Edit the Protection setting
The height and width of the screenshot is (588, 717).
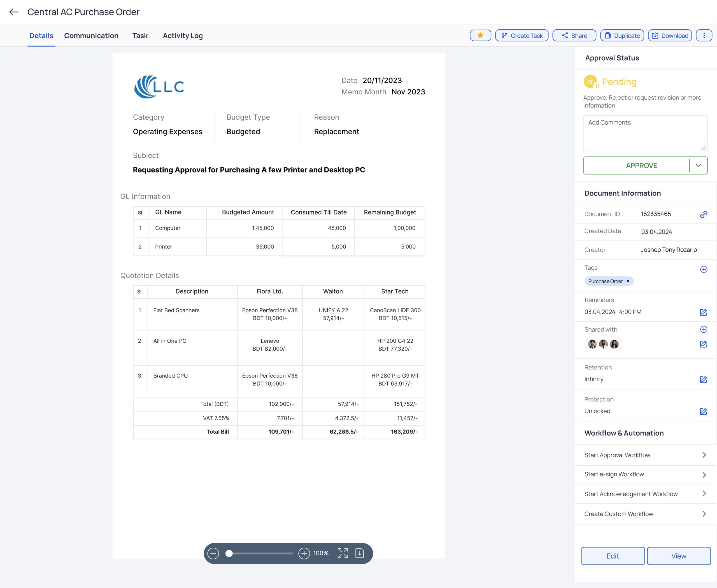tap(703, 411)
